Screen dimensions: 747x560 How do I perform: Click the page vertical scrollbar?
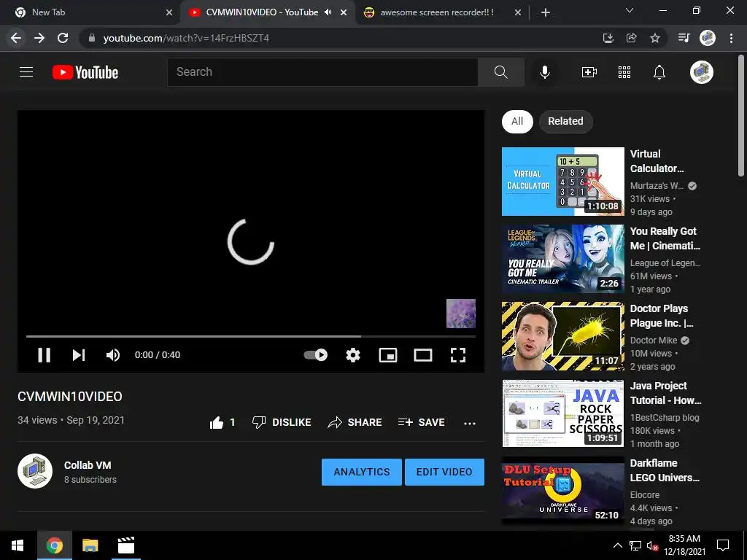pos(741,117)
